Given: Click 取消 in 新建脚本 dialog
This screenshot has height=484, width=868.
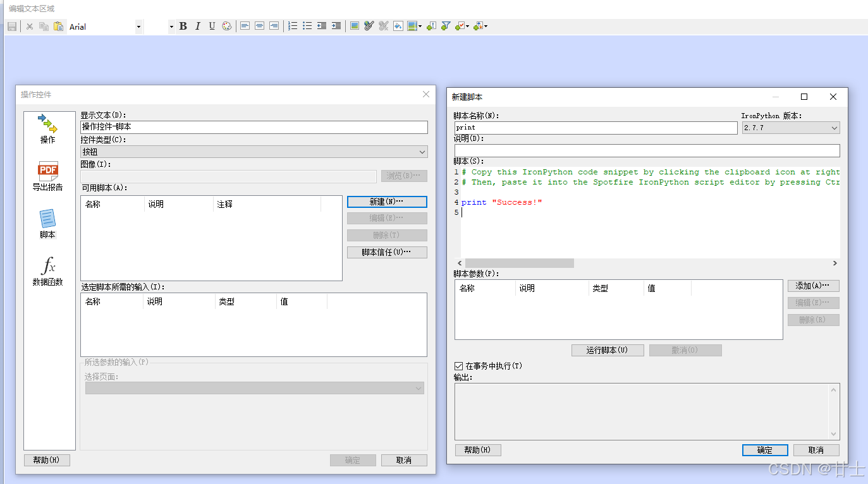Looking at the screenshot, I should click(x=816, y=450).
